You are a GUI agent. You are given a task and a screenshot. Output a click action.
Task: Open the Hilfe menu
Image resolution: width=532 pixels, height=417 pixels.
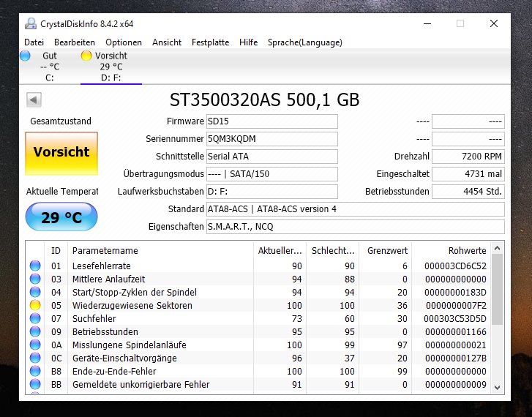click(248, 42)
